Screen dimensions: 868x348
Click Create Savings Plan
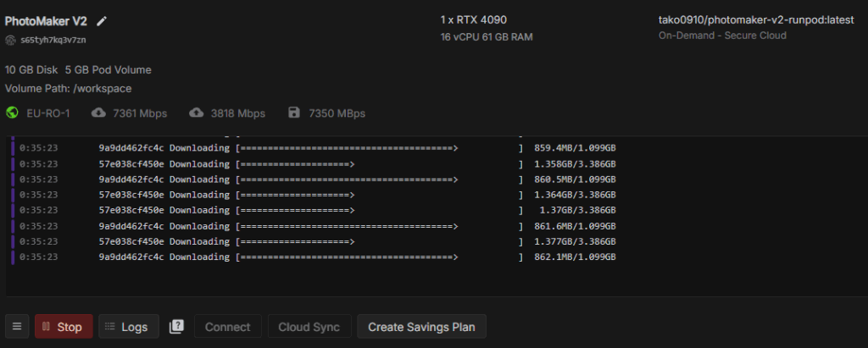[x=421, y=327]
